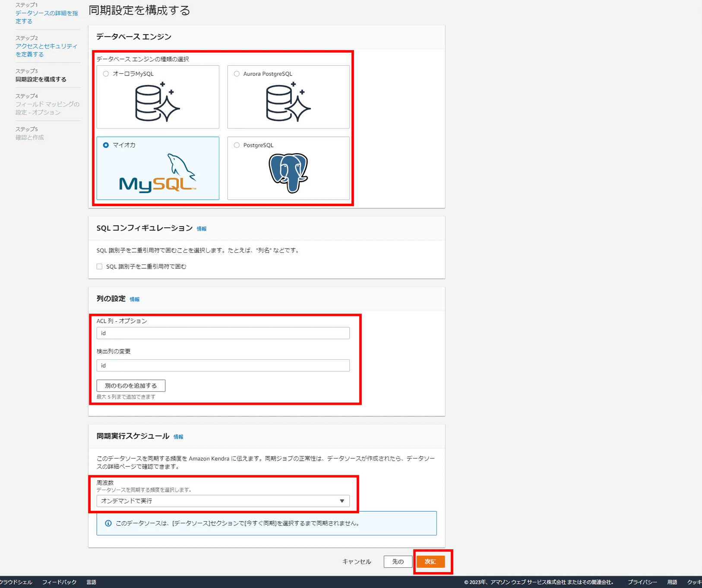Open the 周波数 sync frequency dropdown
The image size is (702, 588).
(223, 501)
